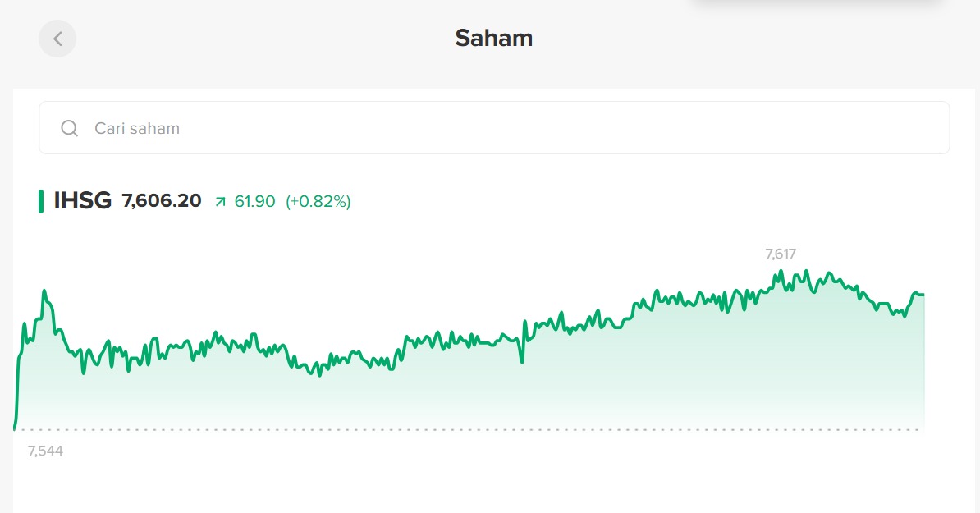Select the 61.90 point change
Viewport: 980px width, 513px height.
click(x=254, y=201)
